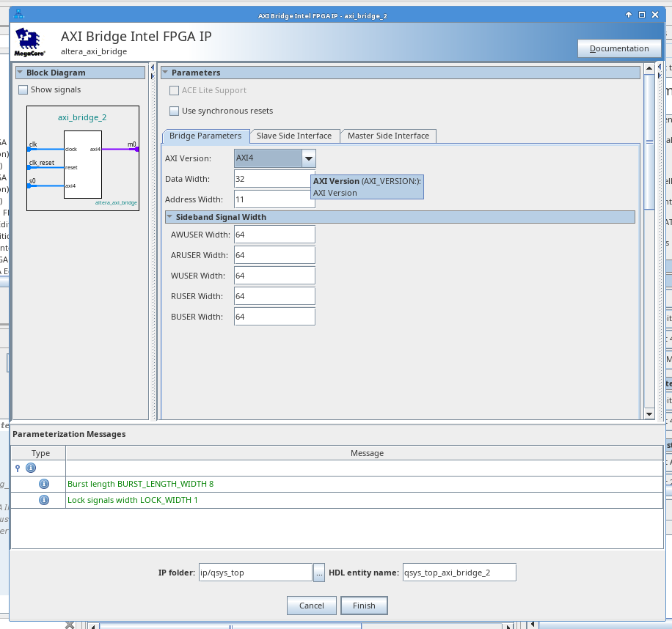Switch to Slave Side Interface tab
This screenshot has width=672, height=629.
(x=293, y=136)
